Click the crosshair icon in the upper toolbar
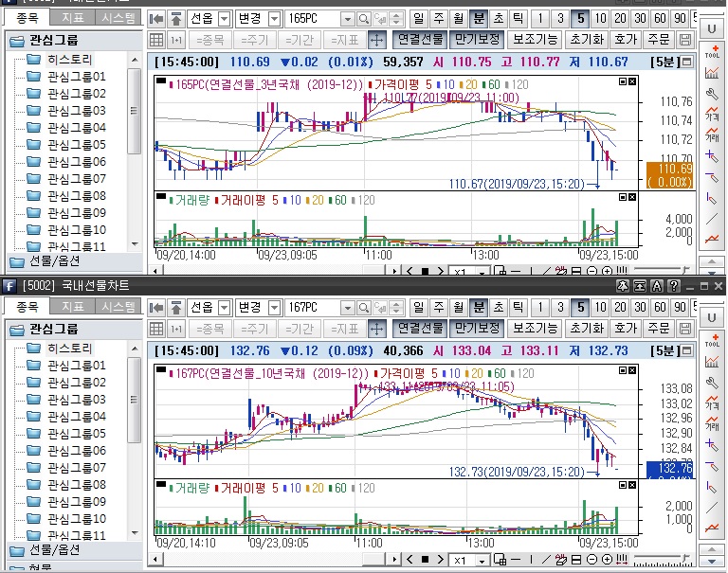728x573 pixels. pyautogui.click(x=376, y=40)
